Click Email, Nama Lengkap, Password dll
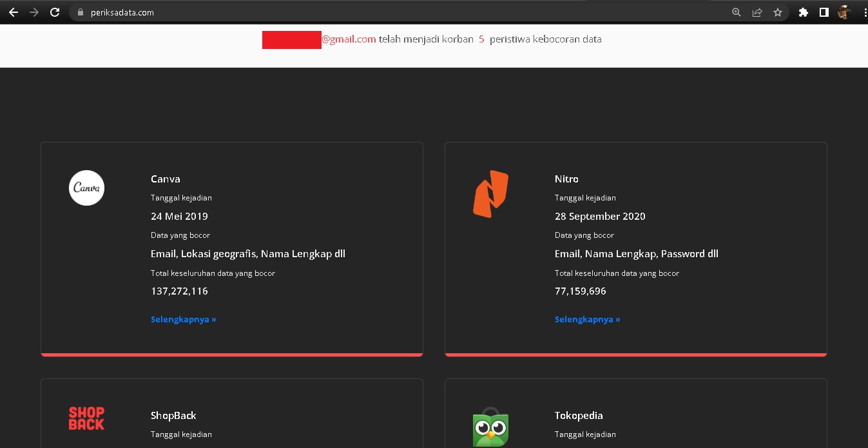 pyautogui.click(x=637, y=253)
